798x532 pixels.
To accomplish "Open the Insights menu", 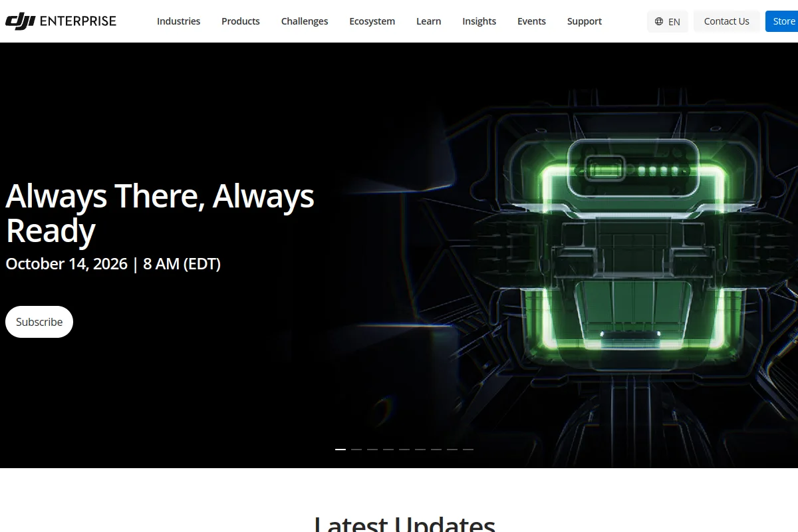I will pyautogui.click(x=479, y=21).
